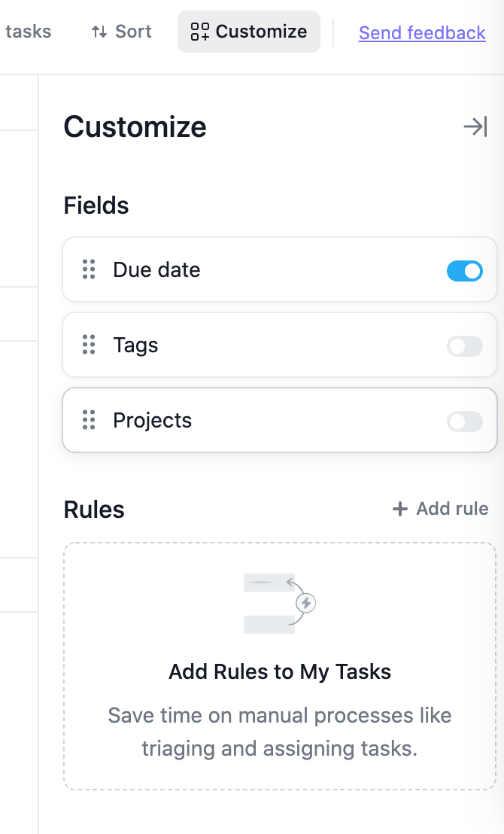Enable the Tags field toggle
The width and height of the screenshot is (504, 834).
(465, 346)
